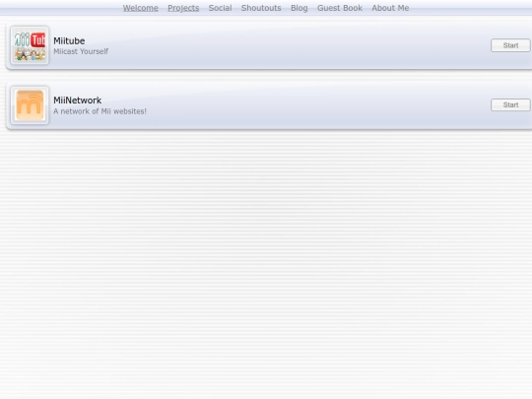Open the MiiNetwork orange icon
This screenshot has width=532, height=399.
(30, 105)
